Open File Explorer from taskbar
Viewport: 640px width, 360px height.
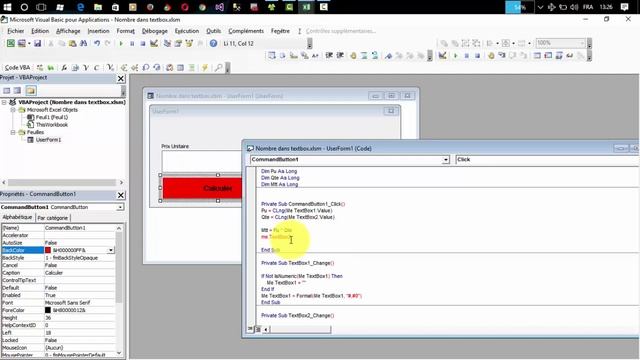[98, 7]
